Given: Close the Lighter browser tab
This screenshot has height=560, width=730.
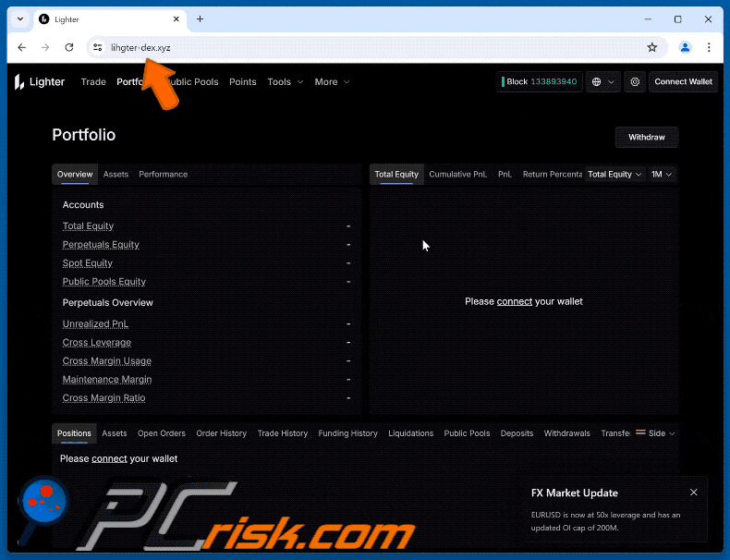Looking at the screenshot, I should pyautogui.click(x=176, y=19).
